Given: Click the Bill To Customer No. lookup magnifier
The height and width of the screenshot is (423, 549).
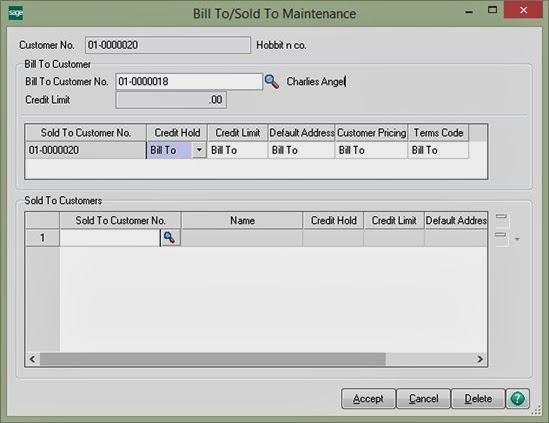Looking at the screenshot, I should 272,82.
